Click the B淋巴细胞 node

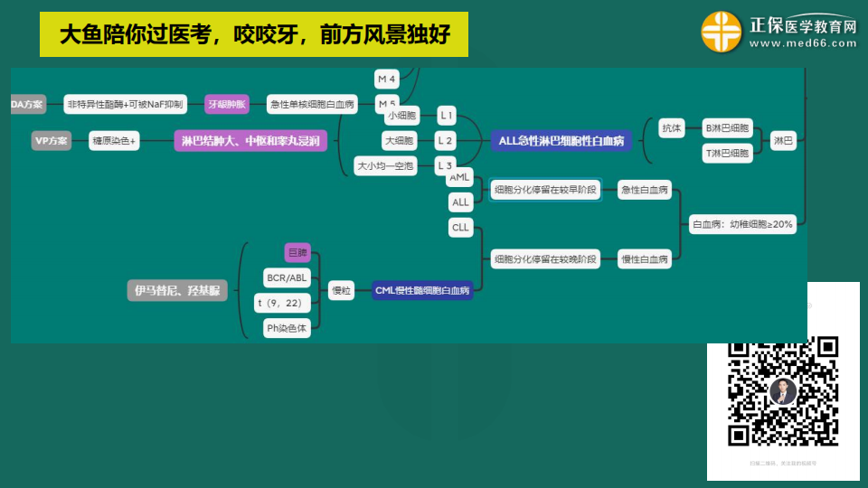(x=728, y=128)
